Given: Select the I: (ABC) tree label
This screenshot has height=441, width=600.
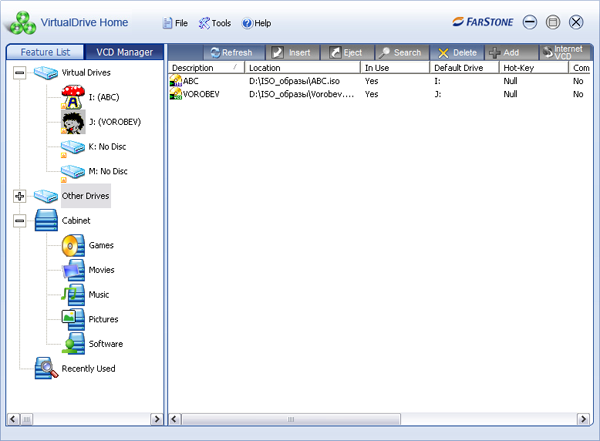Looking at the screenshot, I should pos(104,97).
